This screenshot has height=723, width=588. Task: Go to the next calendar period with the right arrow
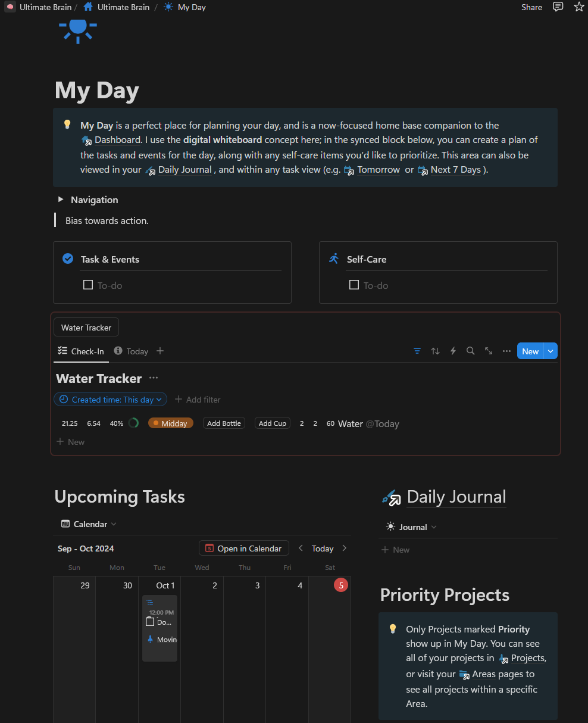point(344,549)
